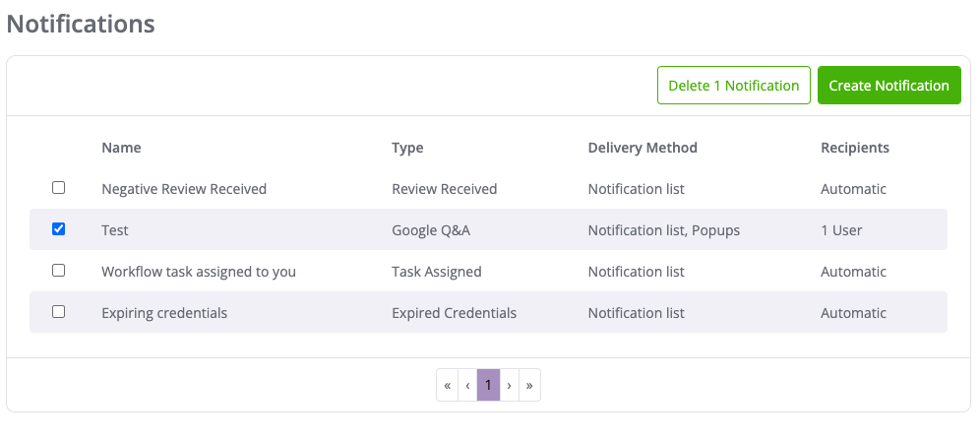Tick the Expiring credentials checkbox

click(58, 312)
